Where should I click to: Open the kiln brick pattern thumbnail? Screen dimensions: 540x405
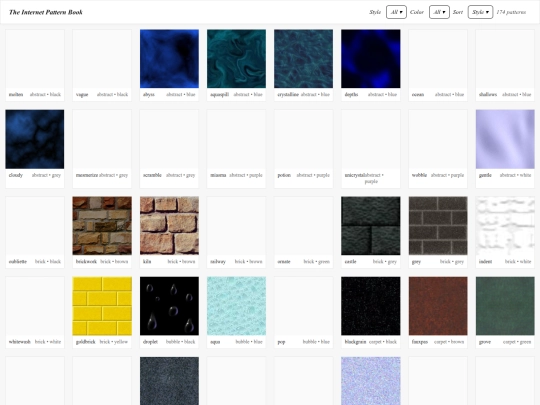pos(169,226)
